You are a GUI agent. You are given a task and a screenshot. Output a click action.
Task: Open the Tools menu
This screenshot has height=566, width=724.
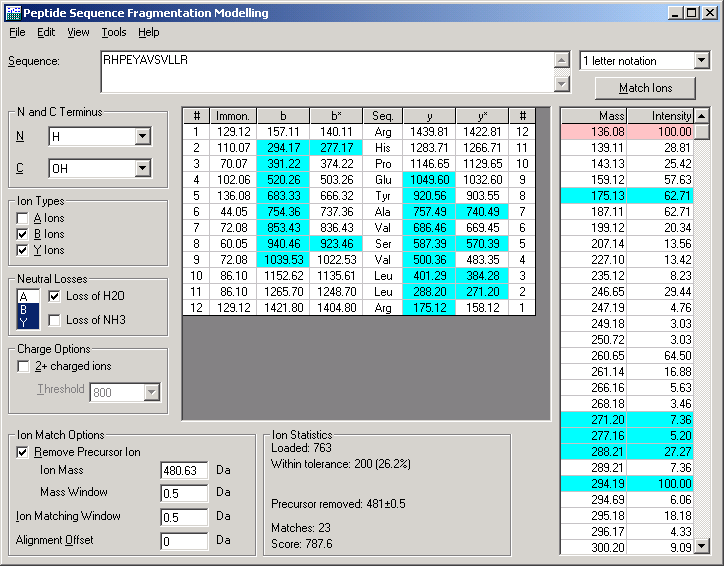(x=114, y=32)
